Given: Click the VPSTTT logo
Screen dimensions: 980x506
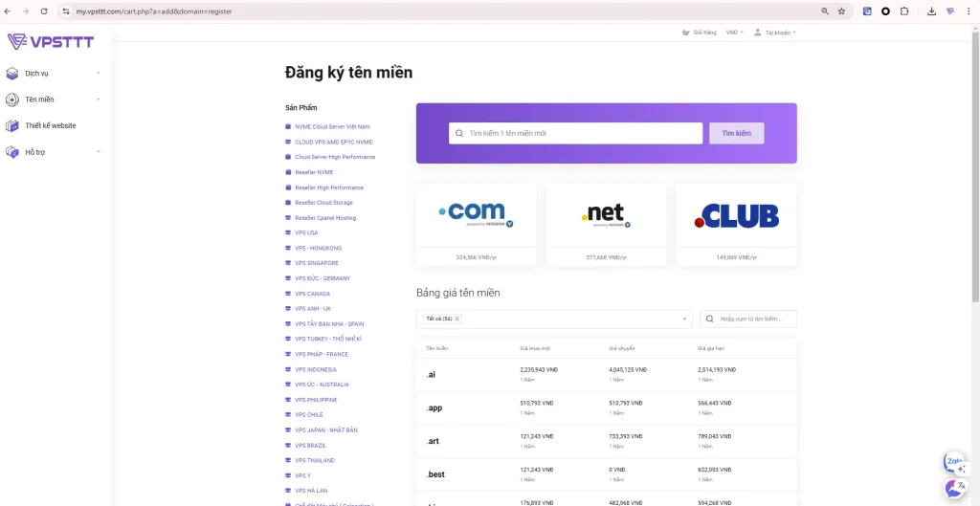Looking at the screenshot, I should 51,42.
